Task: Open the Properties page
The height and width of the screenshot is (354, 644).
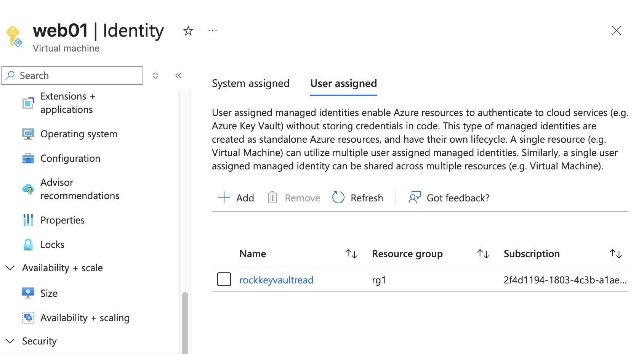Action: click(x=62, y=220)
